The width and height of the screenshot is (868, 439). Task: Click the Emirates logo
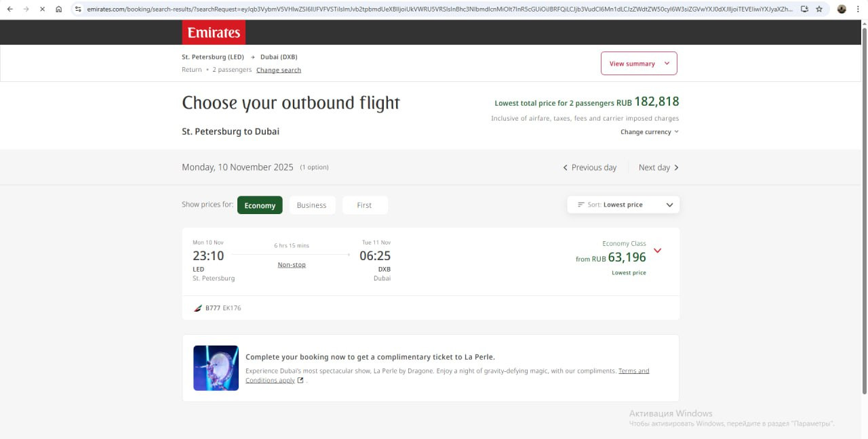214,33
